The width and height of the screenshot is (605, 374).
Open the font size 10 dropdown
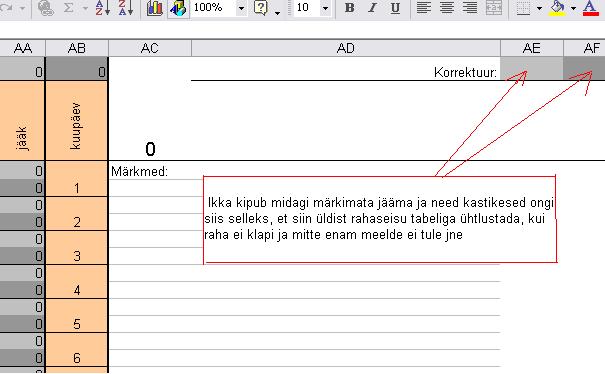click(x=325, y=8)
